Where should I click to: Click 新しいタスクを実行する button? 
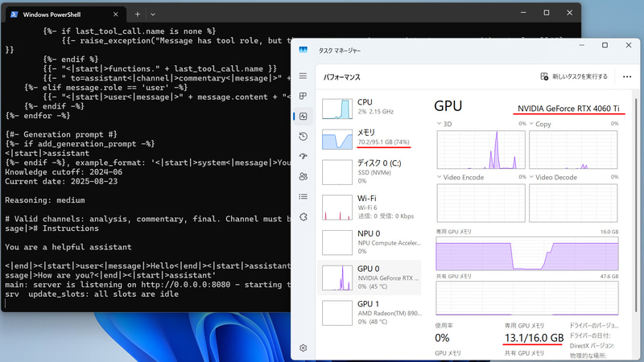[574, 76]
